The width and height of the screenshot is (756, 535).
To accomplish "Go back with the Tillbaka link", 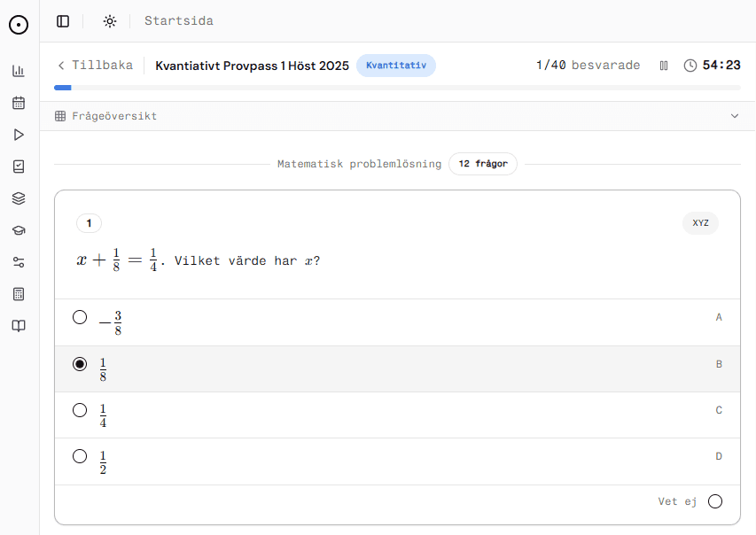I will pos(95,66).
